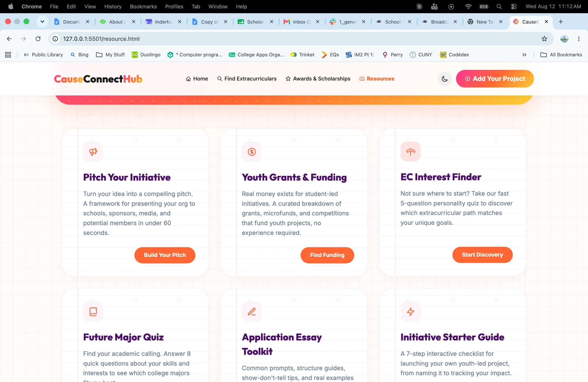Click the browser forward arrow
The image size is (588, 382).
tap(24, 39)
